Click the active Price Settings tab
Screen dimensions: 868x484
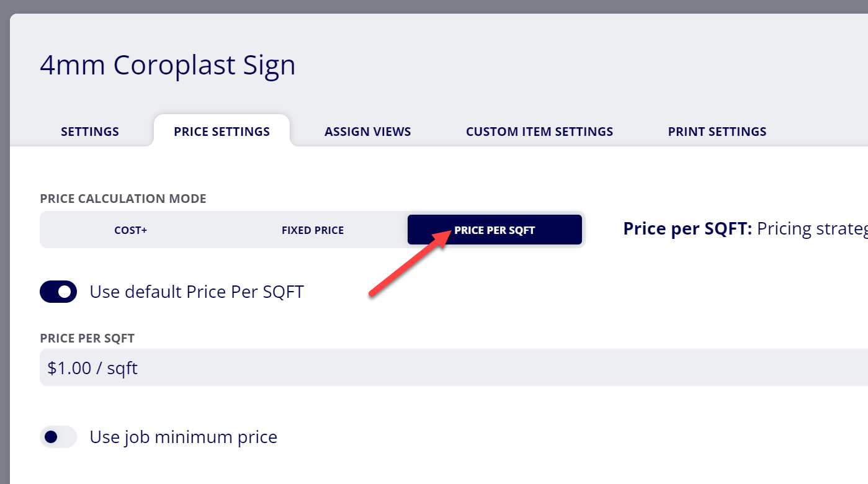pyautogui.click(x=221, y=131)
